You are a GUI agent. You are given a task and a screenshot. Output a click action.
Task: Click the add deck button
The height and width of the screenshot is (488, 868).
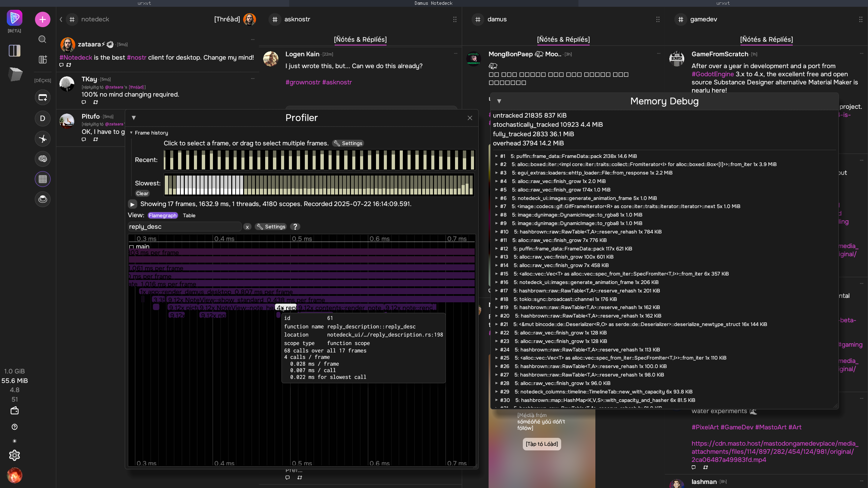click(x=43, y=98)
